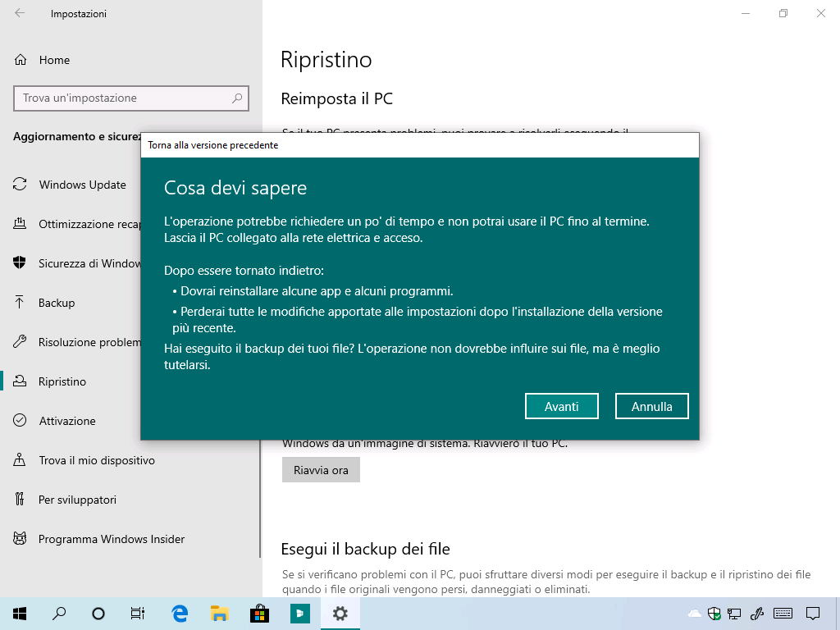Click the Trova il mio dispositivo icon

[x=20, y=459]
